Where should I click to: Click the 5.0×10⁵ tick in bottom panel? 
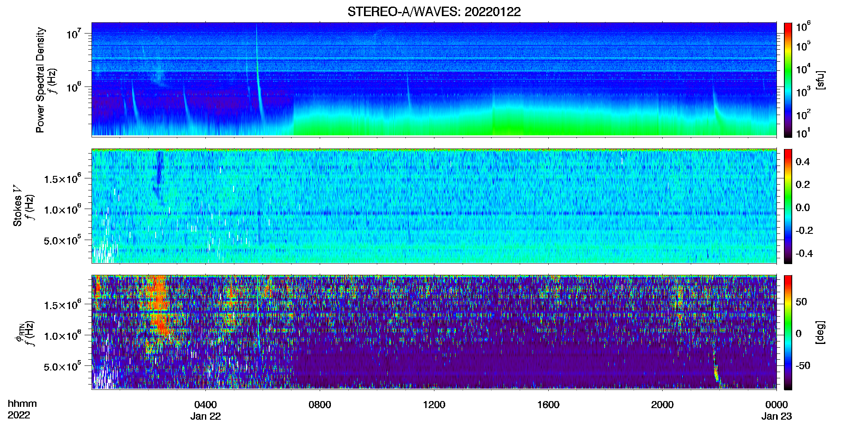63,367
